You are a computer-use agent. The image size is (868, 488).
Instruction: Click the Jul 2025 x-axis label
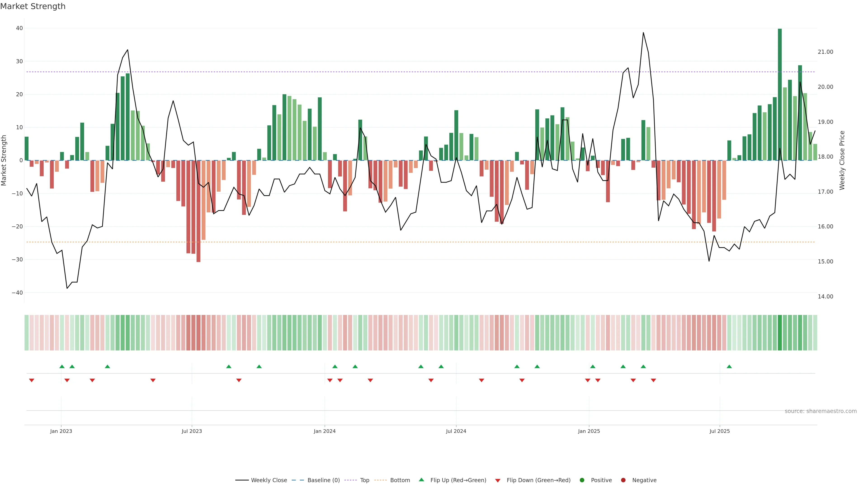719,431
